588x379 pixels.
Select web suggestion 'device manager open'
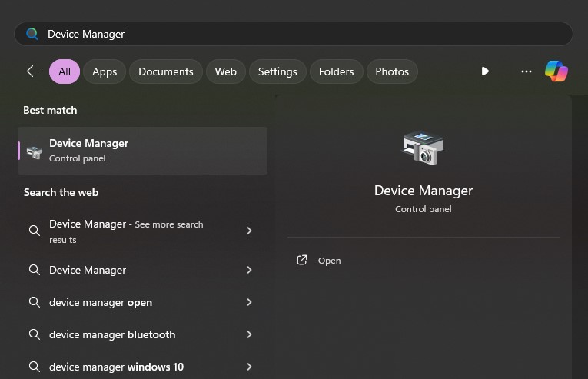(141, 302)
